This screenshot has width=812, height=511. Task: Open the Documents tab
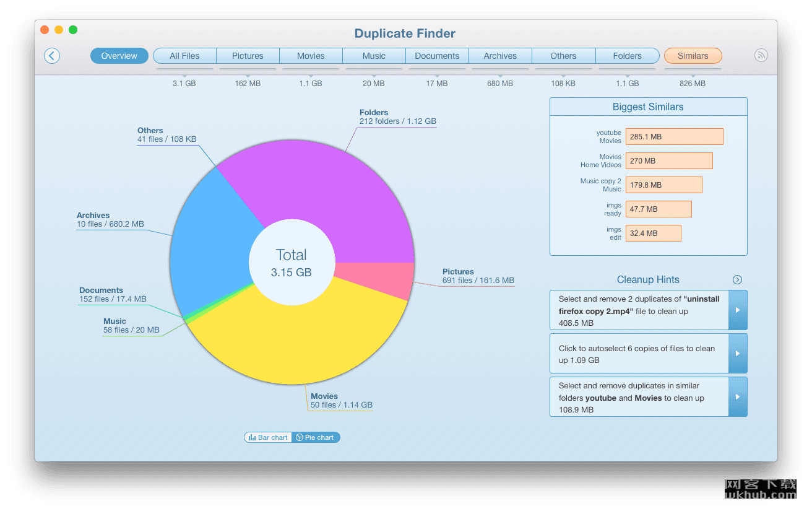pyautogui.click(x=437, y=56)
